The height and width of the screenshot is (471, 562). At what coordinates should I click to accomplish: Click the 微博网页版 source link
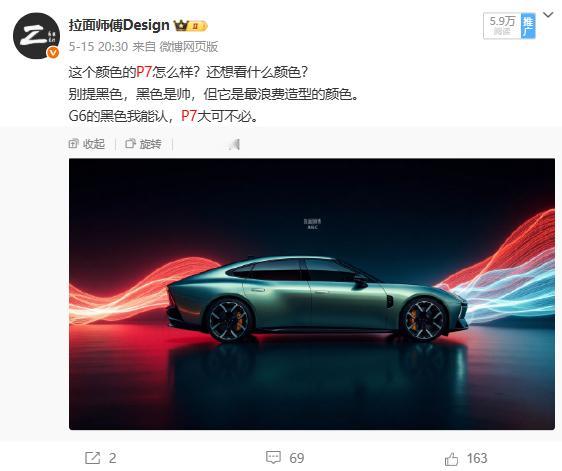click(x=189, y=47)
